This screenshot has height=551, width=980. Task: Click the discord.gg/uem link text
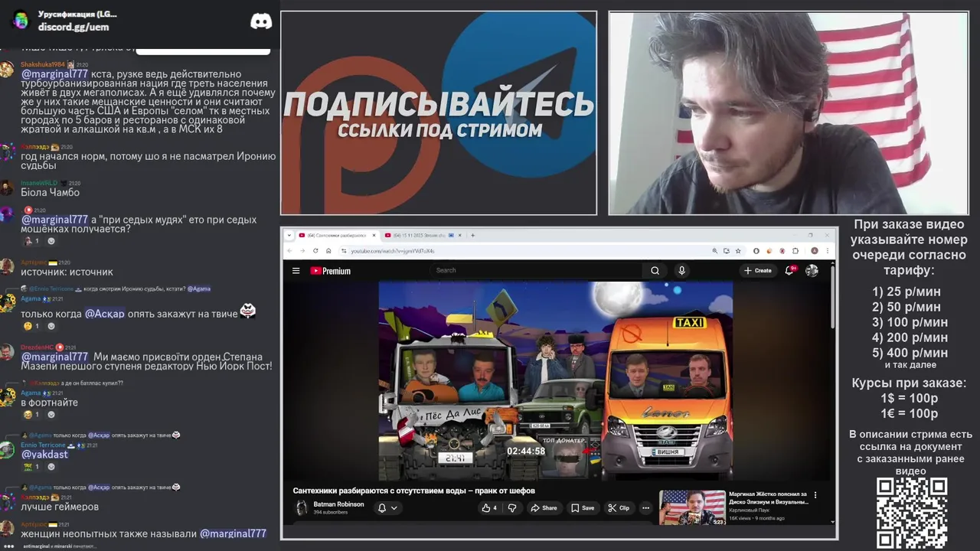(73, 27)
